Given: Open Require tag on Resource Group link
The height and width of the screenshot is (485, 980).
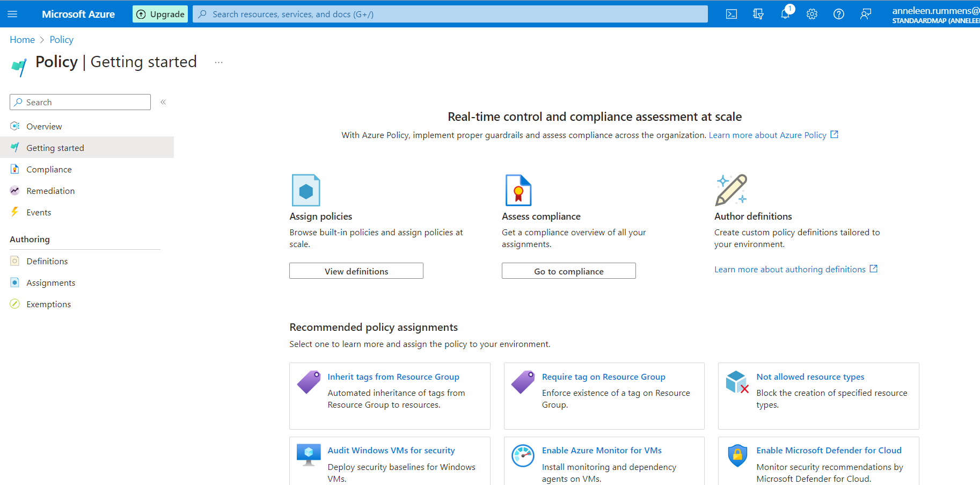Looking at the screenshot, I should [604, 377].
